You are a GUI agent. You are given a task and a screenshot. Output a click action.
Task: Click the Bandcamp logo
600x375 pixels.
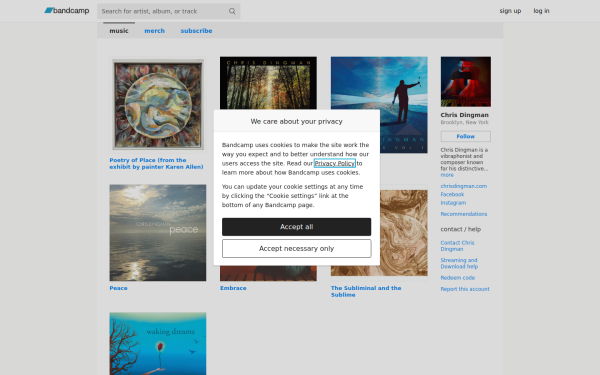67,11
